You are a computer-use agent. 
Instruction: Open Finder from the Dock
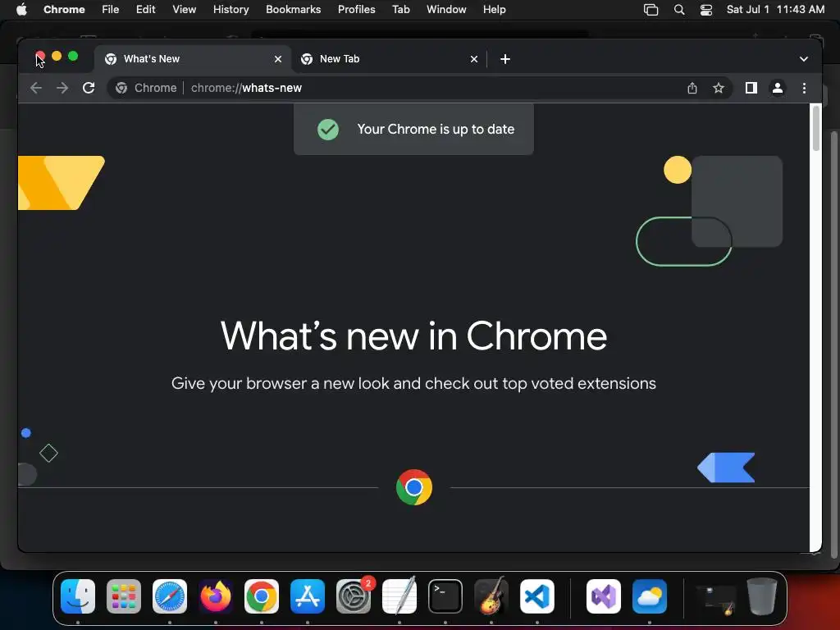tap(78, 596)
